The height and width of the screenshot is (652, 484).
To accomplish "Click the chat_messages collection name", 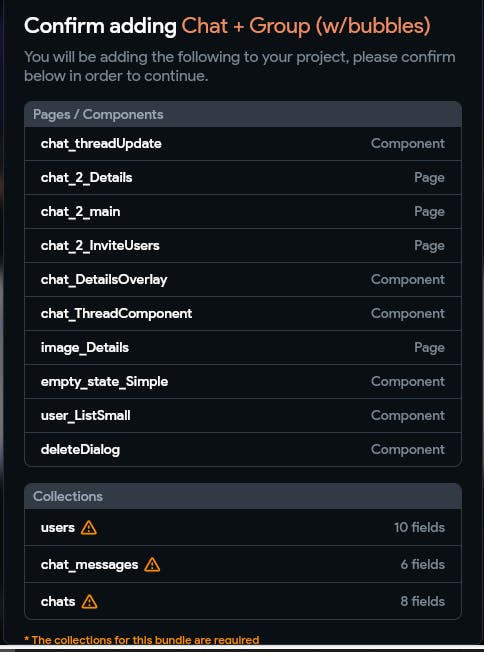I will [89, 565].
